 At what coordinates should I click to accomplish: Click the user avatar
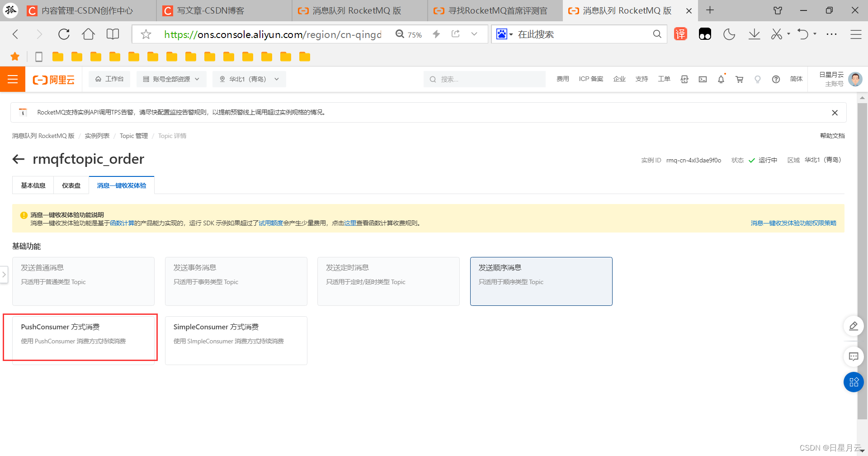(855, 79)
